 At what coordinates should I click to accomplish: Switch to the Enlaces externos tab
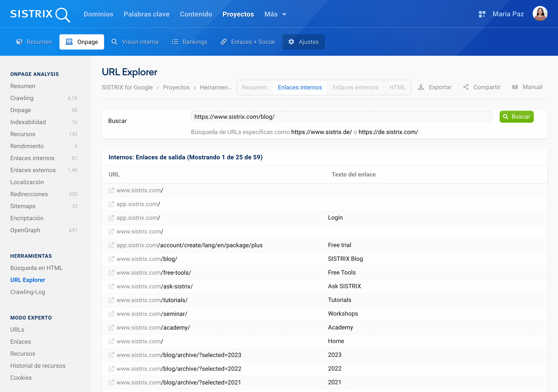point(355,87)
